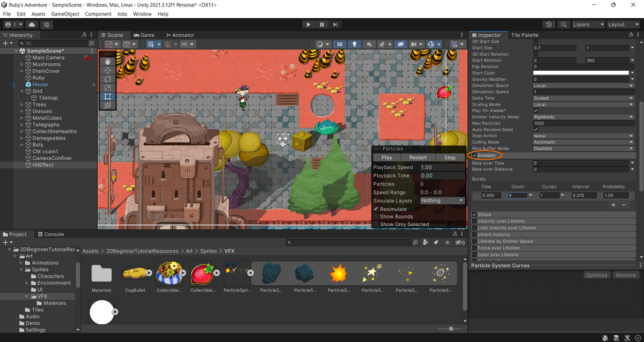Adjust the Project panel icon size slider
Screen dimensions: 644x342
coord(450,329)
